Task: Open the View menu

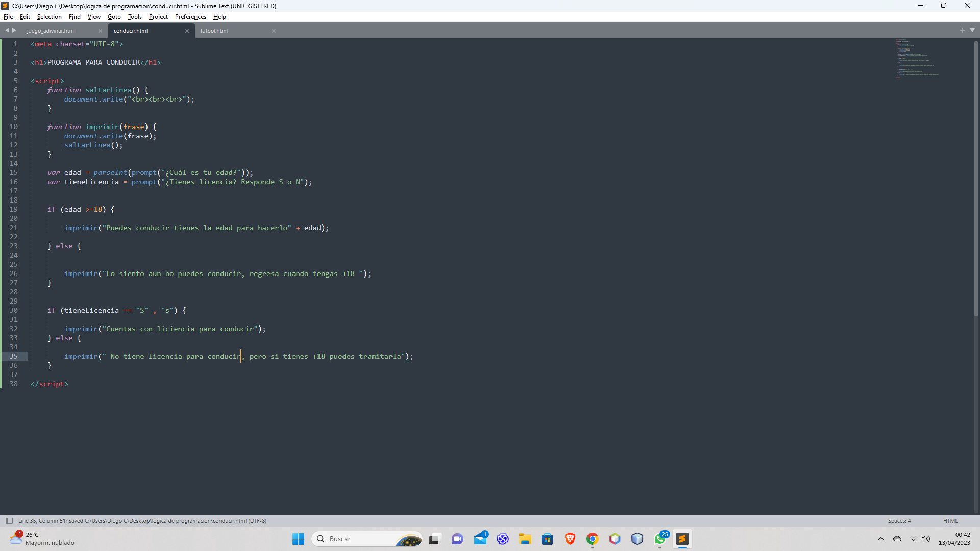Action: [94, 17]
